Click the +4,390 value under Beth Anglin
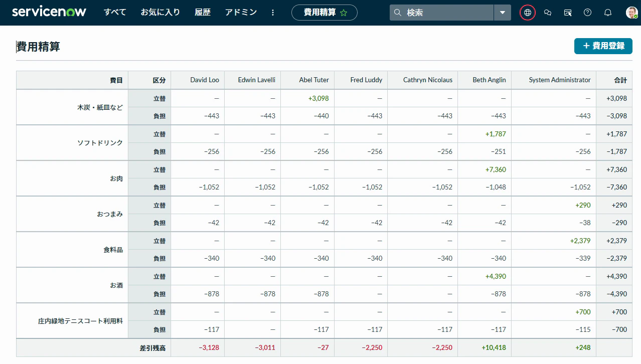641x364 pixels. coord(496,276)
